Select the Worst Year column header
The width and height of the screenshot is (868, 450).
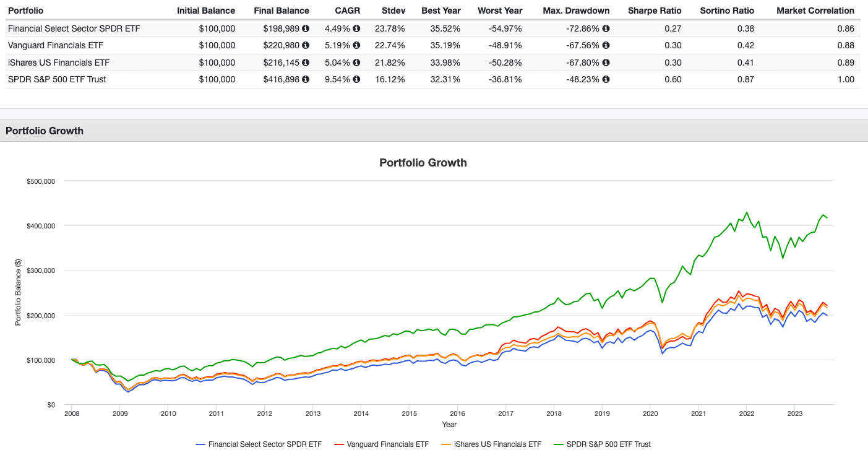click(500, 11)
